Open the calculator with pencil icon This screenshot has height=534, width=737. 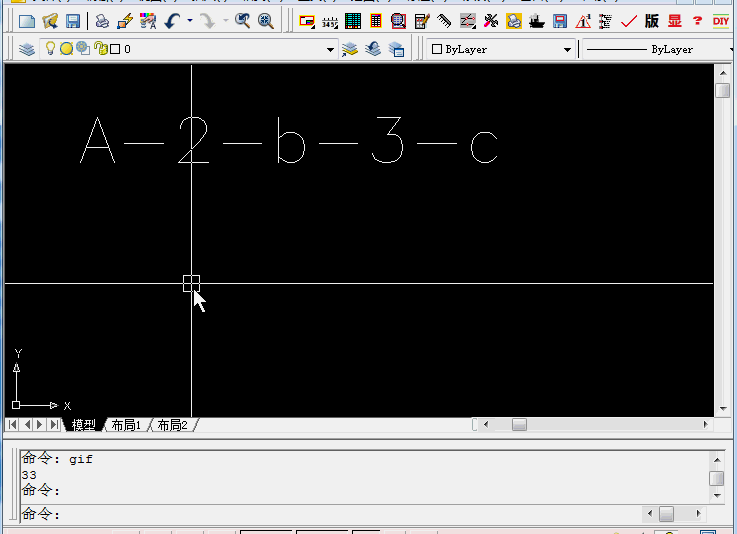422,21
